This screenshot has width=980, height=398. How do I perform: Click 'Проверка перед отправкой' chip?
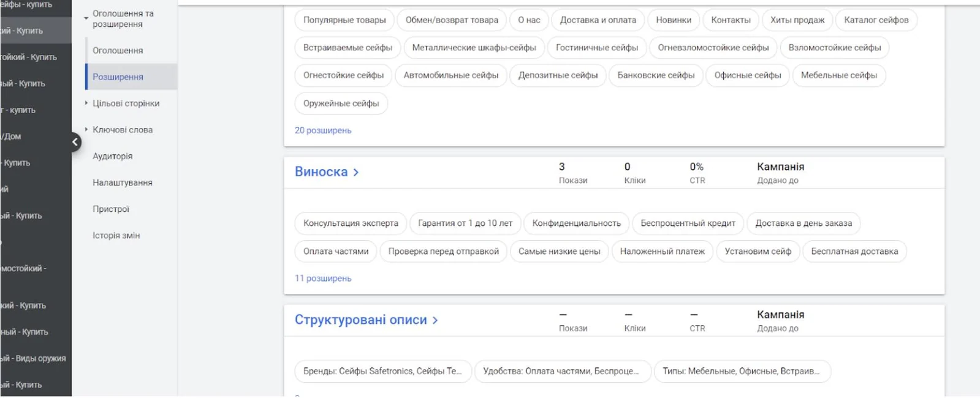click(443, 252)
